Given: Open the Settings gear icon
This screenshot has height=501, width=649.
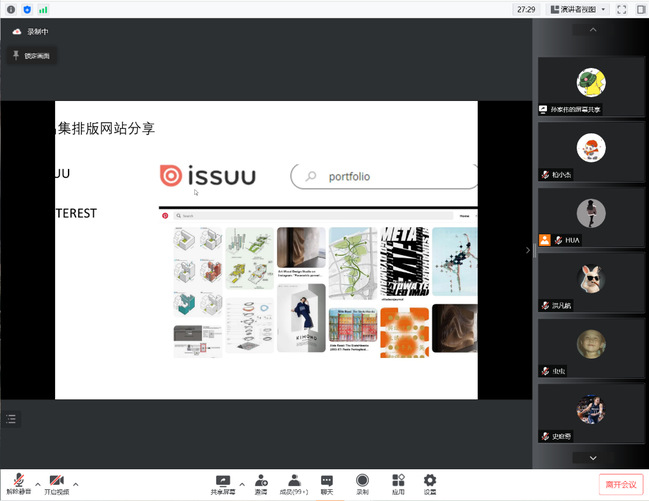Looking at the screenshot, I should (430, 482).
